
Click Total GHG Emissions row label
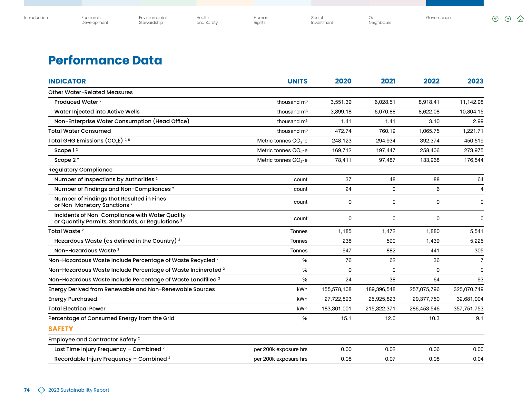pyautogui.click(x=89, y=141)
